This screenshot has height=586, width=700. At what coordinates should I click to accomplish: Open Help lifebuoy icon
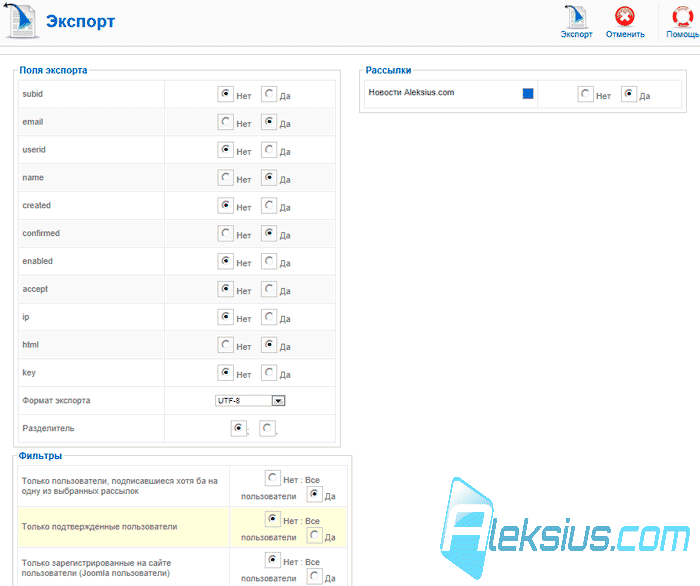click(x=683, y=17)
